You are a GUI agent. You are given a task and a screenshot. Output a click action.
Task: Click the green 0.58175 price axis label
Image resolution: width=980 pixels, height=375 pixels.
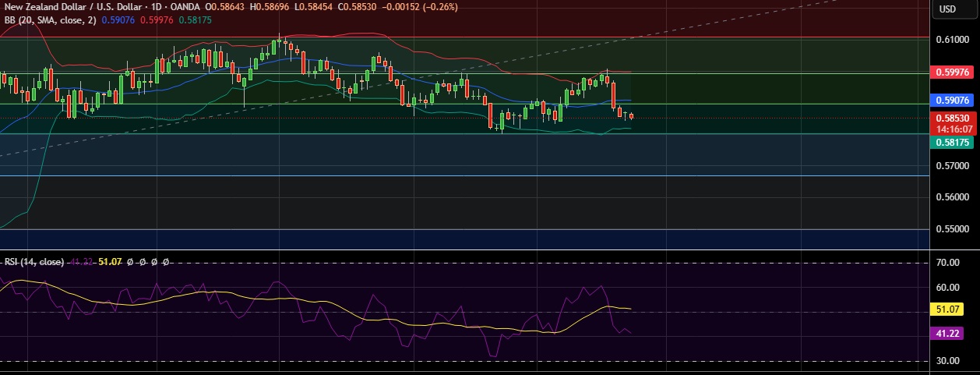click(954, 142)
